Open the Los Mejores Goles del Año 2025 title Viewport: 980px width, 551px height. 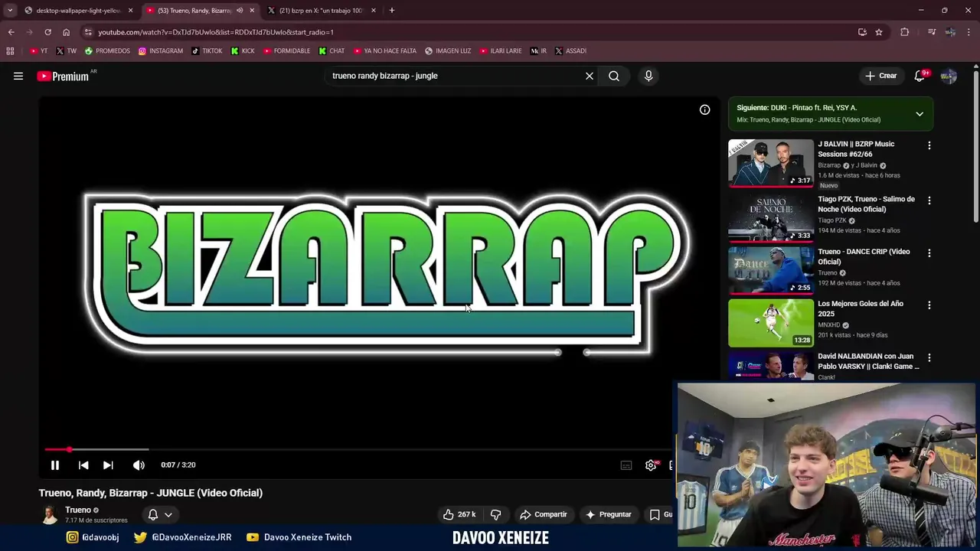click(x=861, y=308)
